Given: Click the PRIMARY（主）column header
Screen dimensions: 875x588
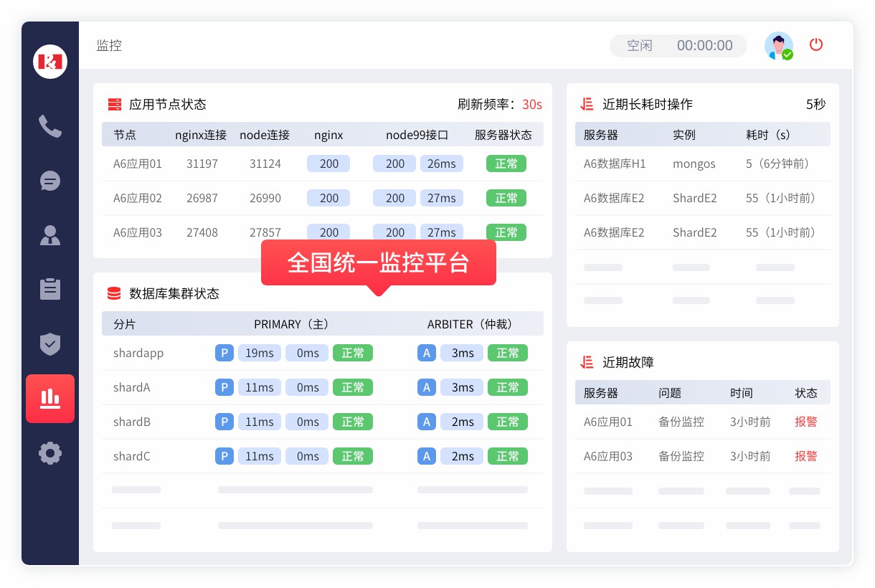Looking at the screenshot, I should [x=291, y=323].
